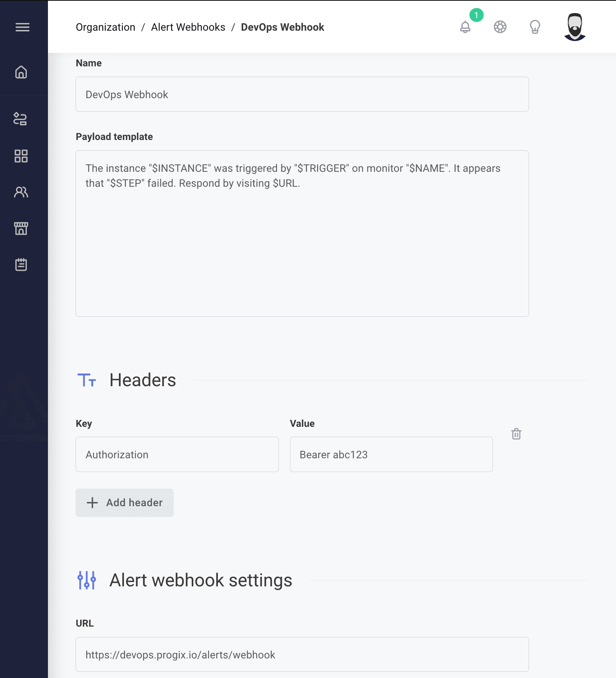Screen dimensions: 616x678
Task: Navigate to Organization breadcrumb
Action: tap(105, 27)
